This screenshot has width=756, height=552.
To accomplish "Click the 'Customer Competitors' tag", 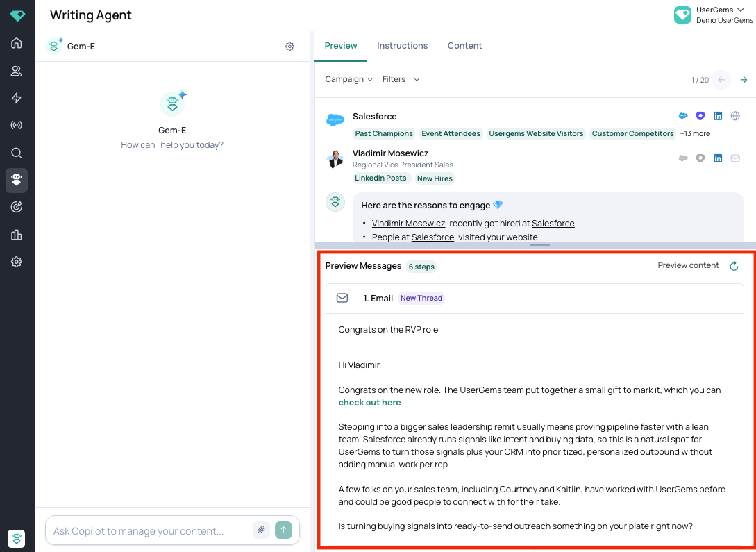I will (632, 133).
